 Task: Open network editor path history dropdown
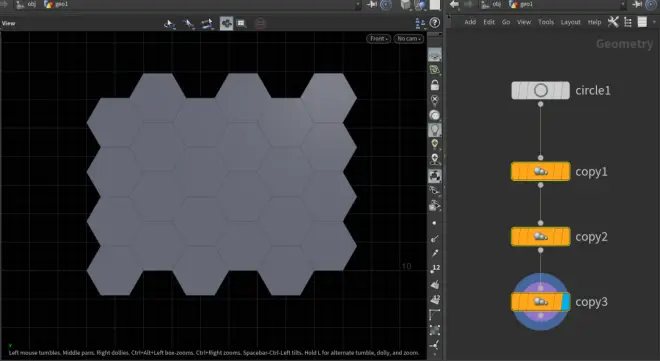point(623,5)
